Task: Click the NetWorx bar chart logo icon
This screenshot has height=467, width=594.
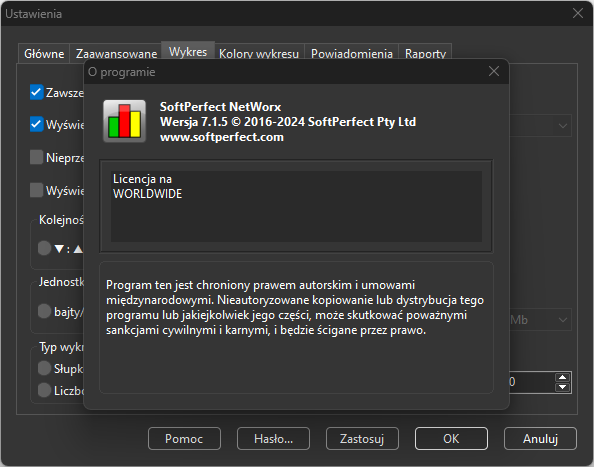Action: tap(125, 121)
